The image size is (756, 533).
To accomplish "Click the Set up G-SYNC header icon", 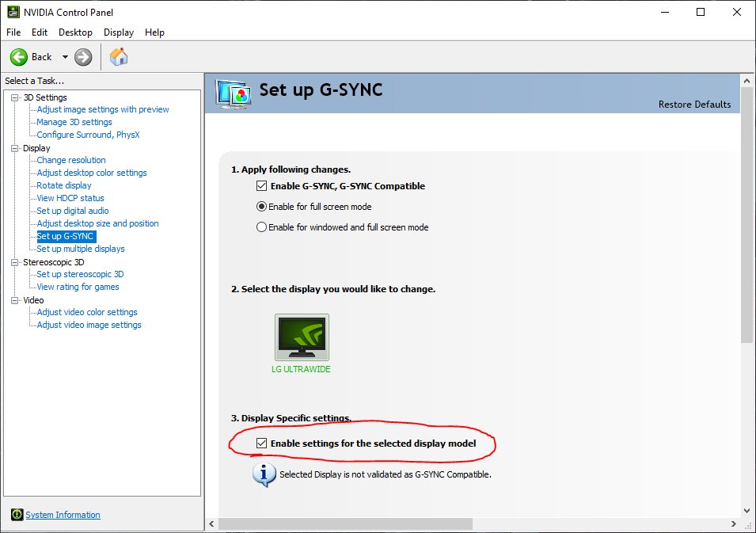I will coord(234,94).
